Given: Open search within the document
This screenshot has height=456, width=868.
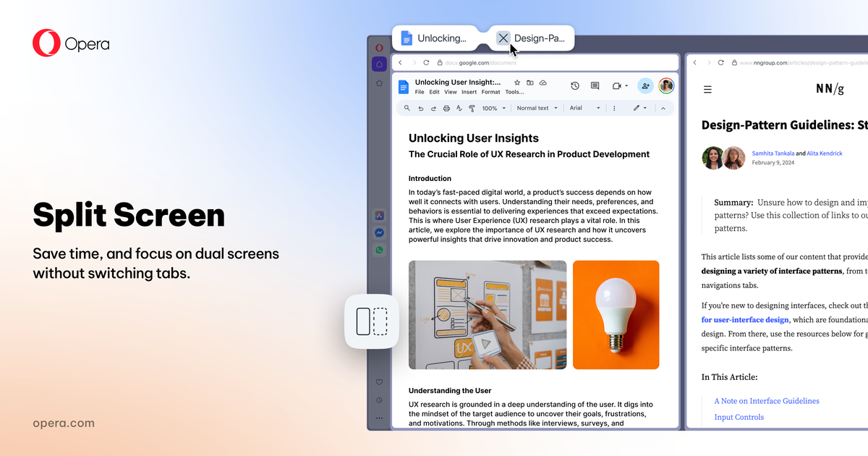Looking at the screenshot, I should point(407,107).
